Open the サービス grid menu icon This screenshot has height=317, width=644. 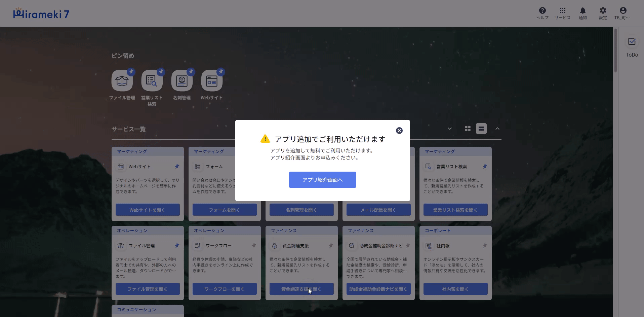tap(563, 13)
